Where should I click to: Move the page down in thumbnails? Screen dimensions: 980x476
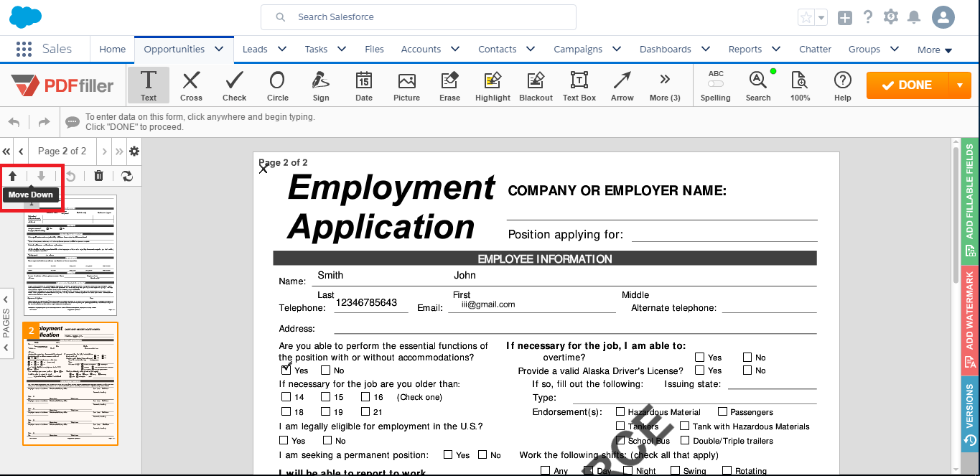coord(42,176)
